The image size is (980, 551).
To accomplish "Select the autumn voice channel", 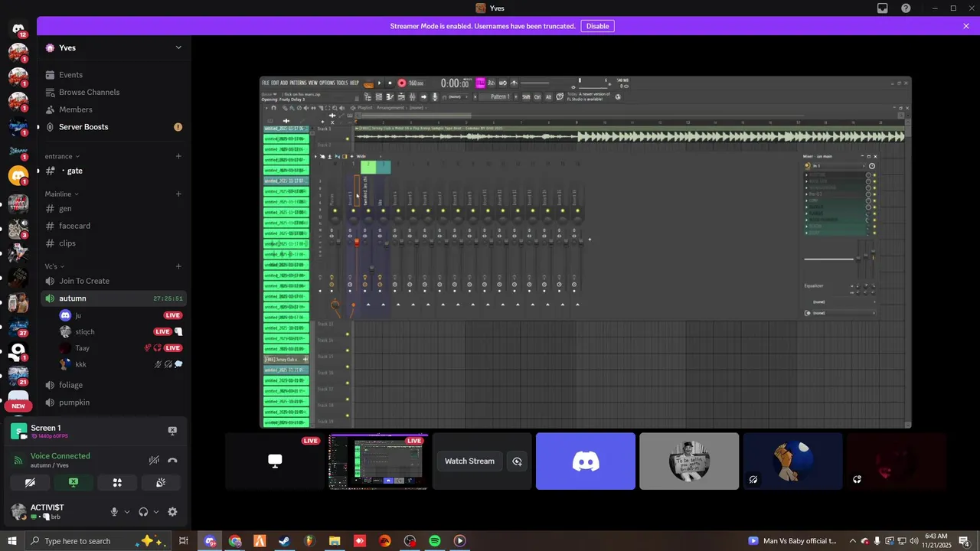I will [113, 298].
